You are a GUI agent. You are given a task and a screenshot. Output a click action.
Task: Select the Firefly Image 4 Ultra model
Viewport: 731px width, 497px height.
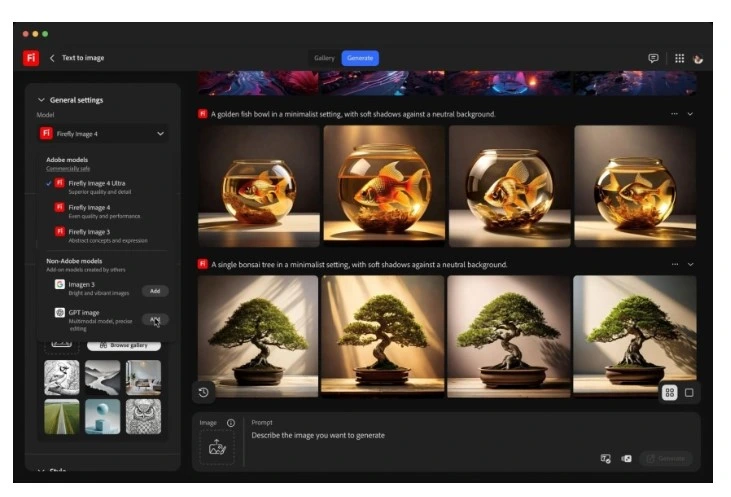[105, 186]
